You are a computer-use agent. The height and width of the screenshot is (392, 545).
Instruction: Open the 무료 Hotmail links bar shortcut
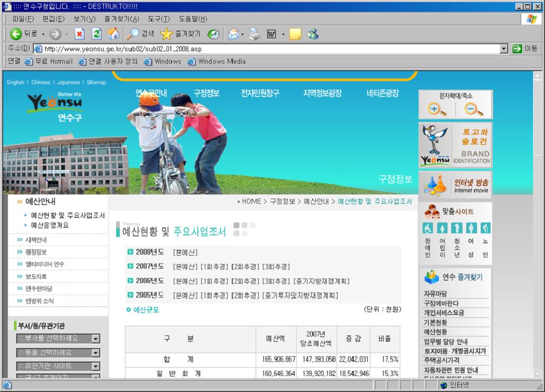[49, 62]
